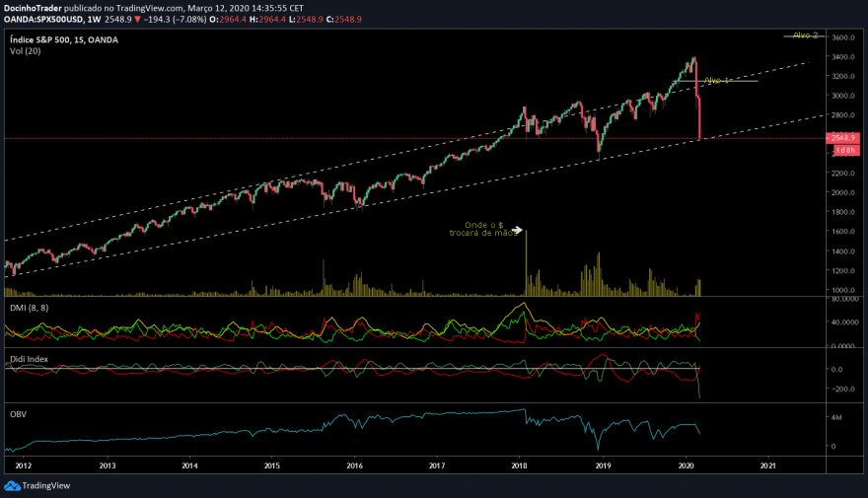Select the Alvo 1 target line label
Image resolution: width=868 pixels, height=498 pixels.
(716, 81)
